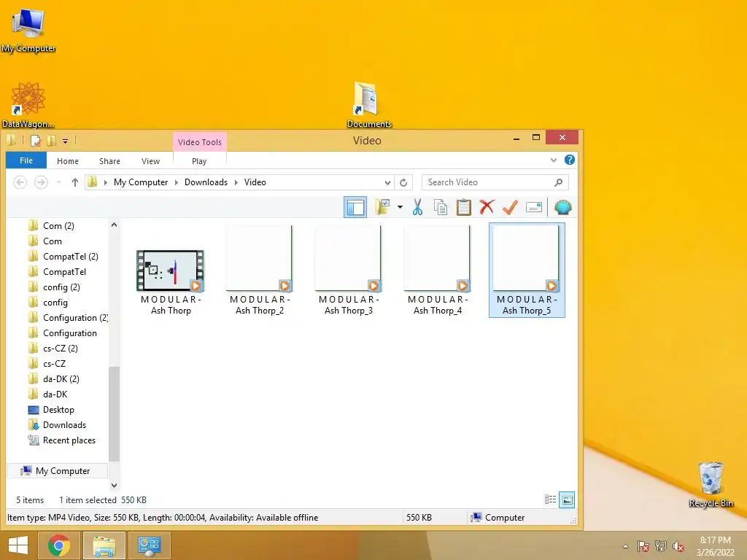Click the Forward navigation arrow
Viewport: 747px width, 560px height.
tap(41, 182)
